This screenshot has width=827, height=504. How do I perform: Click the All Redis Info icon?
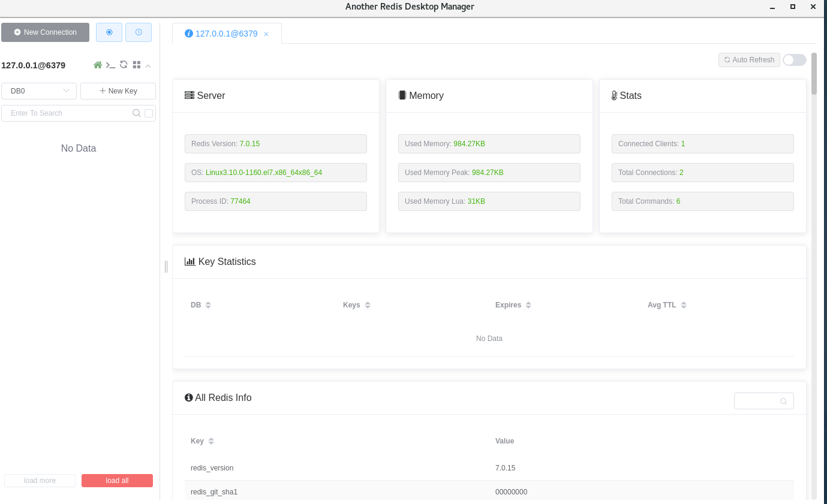click(189, 397)
